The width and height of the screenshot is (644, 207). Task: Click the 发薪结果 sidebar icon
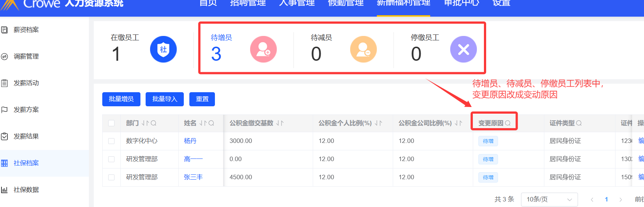point(4,136)
